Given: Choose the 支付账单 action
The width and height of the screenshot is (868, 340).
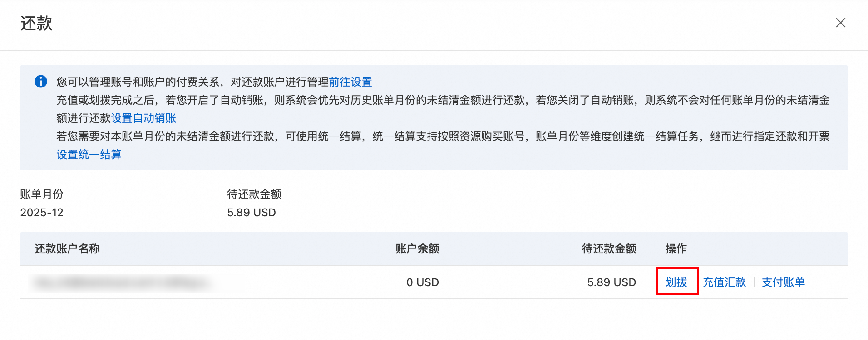Looking at the screenshot, I should tap(783, 282).
